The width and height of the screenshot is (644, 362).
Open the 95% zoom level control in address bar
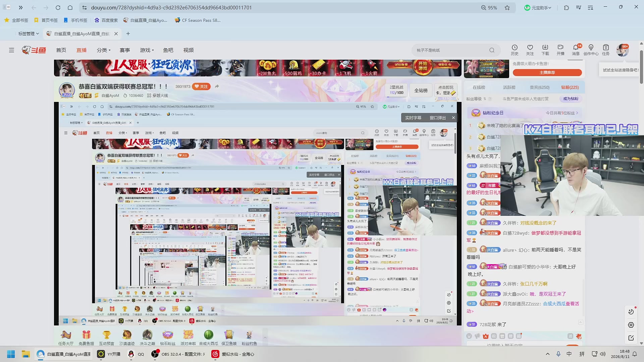489,7
